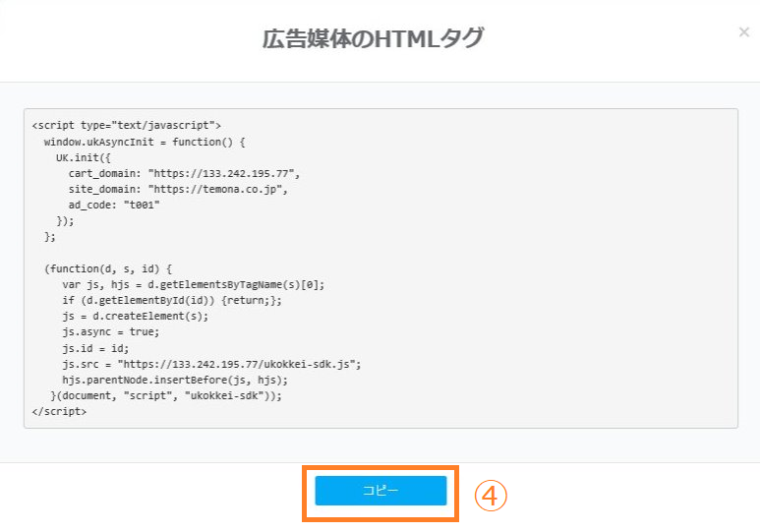Viewport: 762px width, 532px height.
Task: Click the opening script type tag line
Action: tap(126, 126)
